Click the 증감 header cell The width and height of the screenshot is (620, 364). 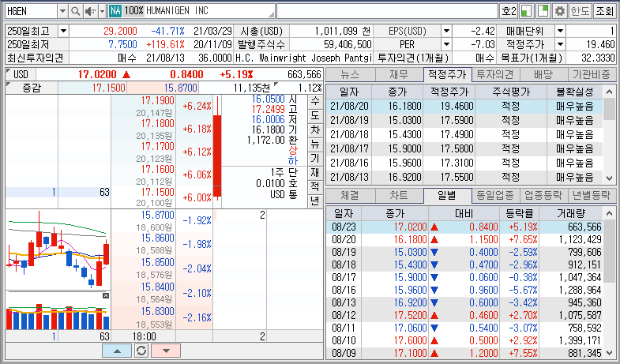(x=32, y=88)
